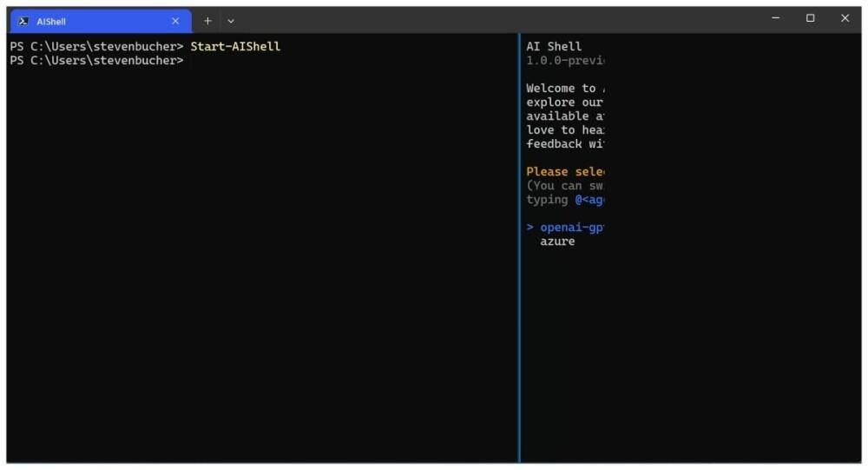Click the orange Please select prompt text

[x=564, y=172]
